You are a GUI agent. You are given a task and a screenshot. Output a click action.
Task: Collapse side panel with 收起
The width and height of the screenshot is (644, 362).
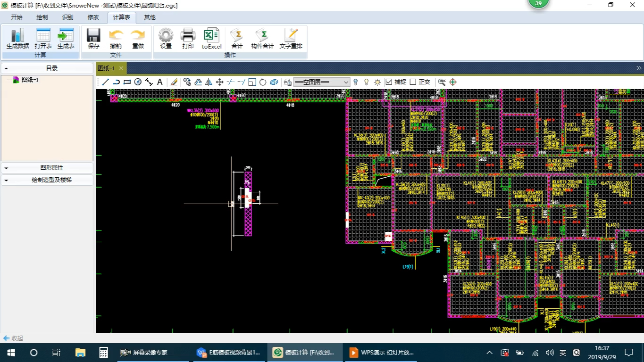click(13, 338)
